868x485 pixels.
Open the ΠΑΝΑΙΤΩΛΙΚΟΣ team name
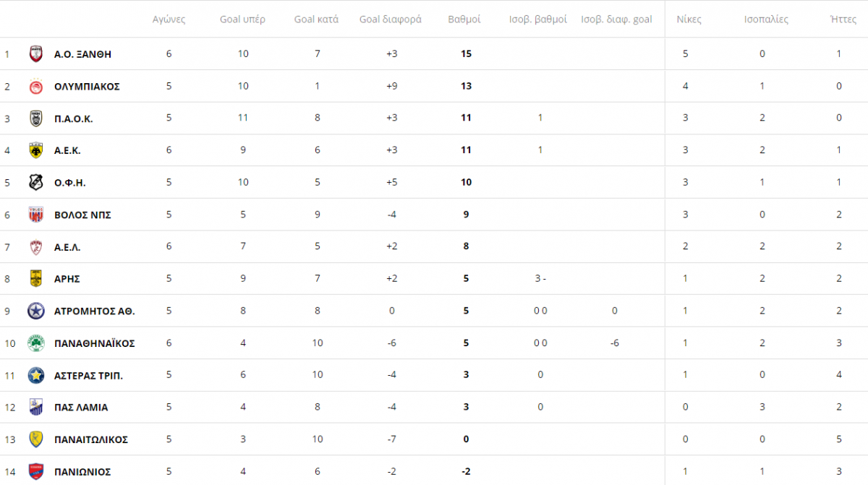[x=91, y=439]
